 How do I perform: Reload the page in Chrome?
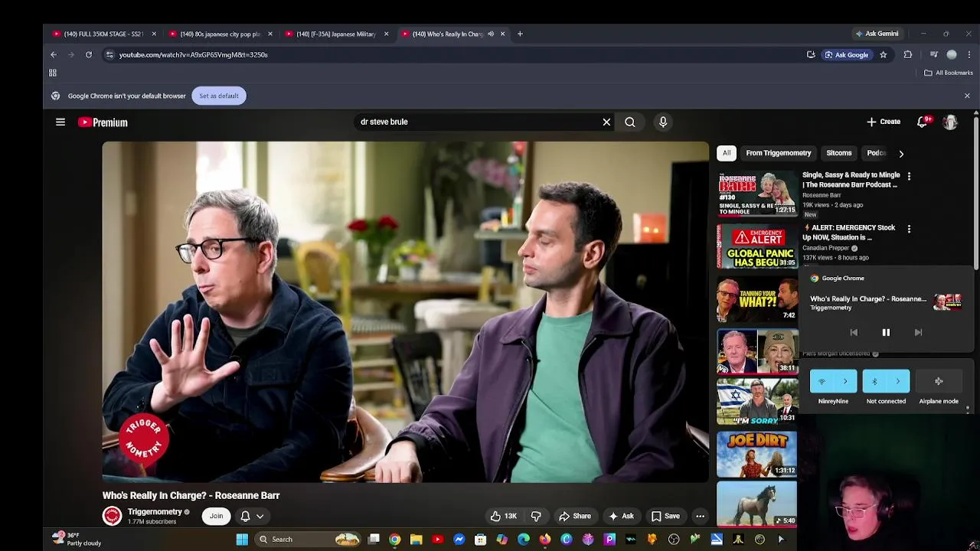(x=89, y=54)
